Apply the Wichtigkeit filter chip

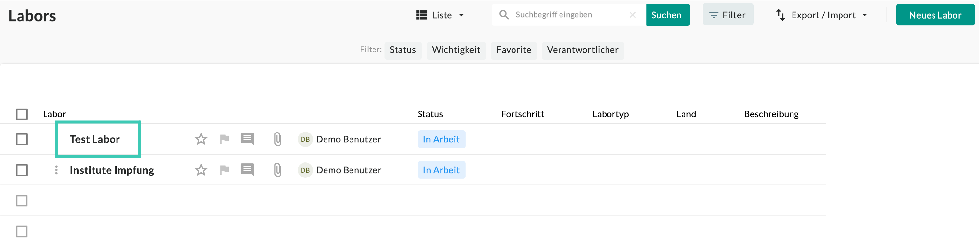pos(456,50)
